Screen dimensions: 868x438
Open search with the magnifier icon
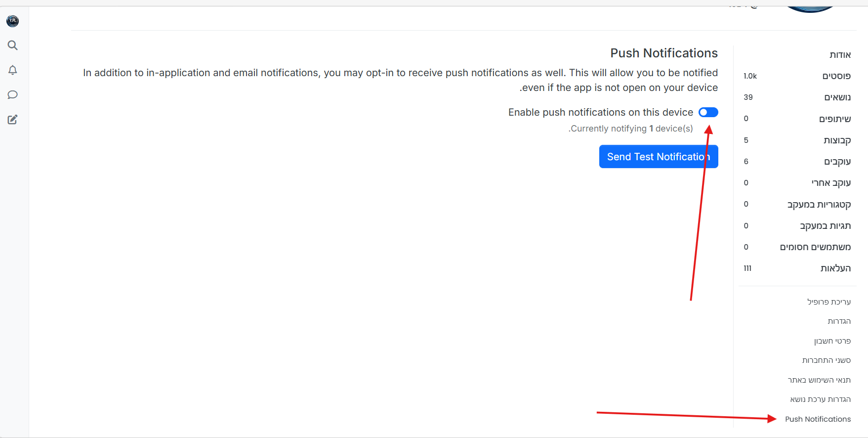pos(13,45)
